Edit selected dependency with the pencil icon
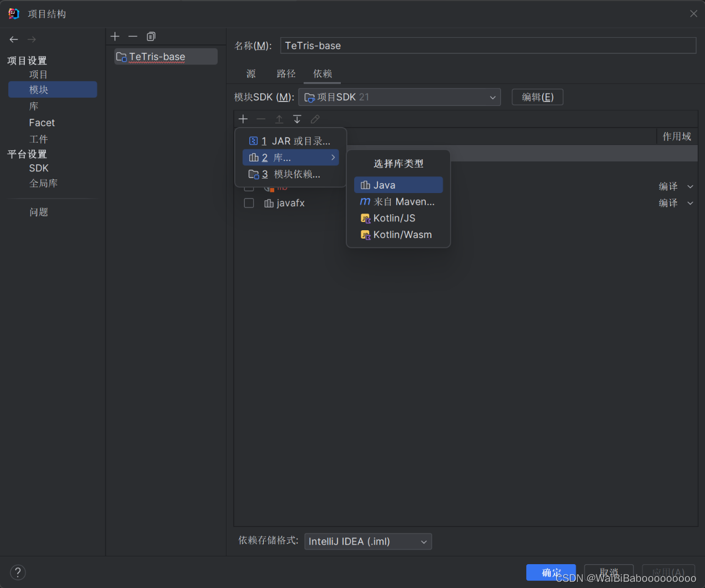Viewport: 705px width, 588px height. [x=315, y=119]
